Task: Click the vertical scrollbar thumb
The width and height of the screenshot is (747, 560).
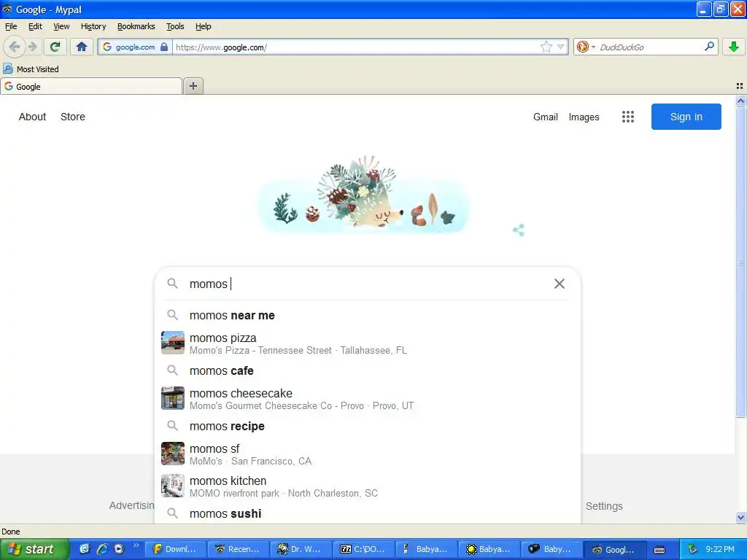Action: point(740,262)
